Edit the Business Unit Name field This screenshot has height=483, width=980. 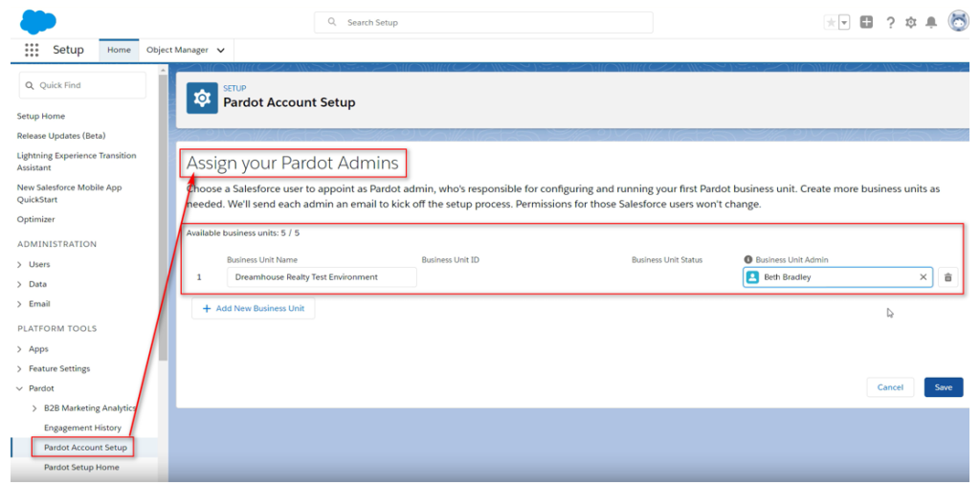pyautogui.click(x=322, y=276)
